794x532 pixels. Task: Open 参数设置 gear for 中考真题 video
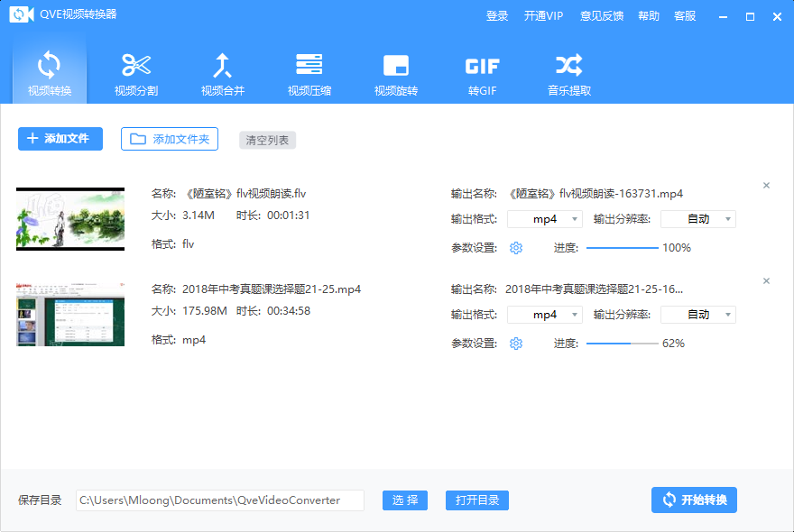tap(515, 343)
